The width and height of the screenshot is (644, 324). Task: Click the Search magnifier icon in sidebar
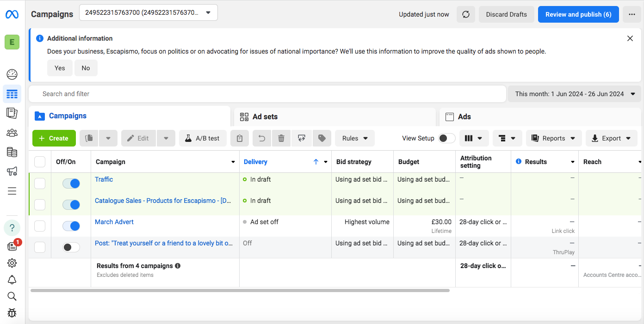point(12,296)
